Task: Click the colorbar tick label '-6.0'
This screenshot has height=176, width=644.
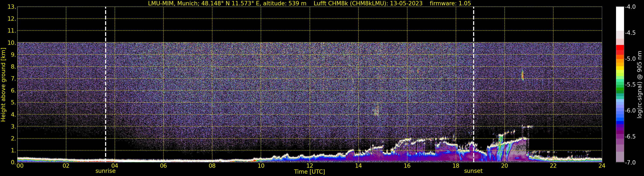Action: tap(631, 111)
